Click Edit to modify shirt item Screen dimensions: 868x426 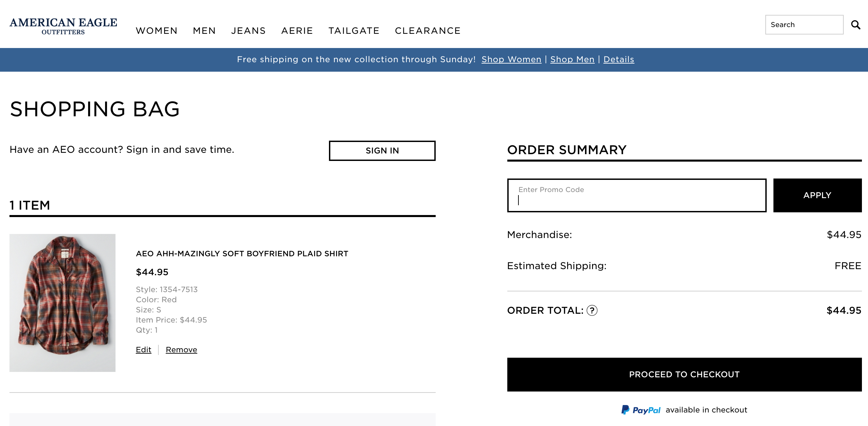[144, 350]
